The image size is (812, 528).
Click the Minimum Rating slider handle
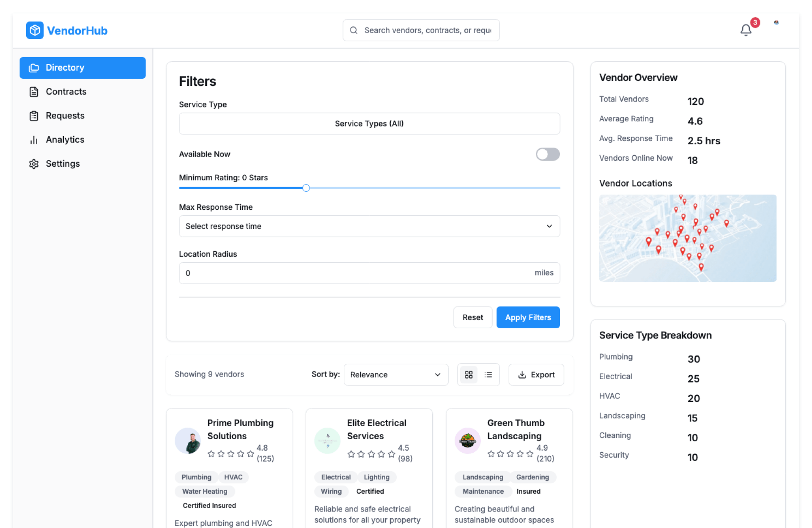(306, 188)
